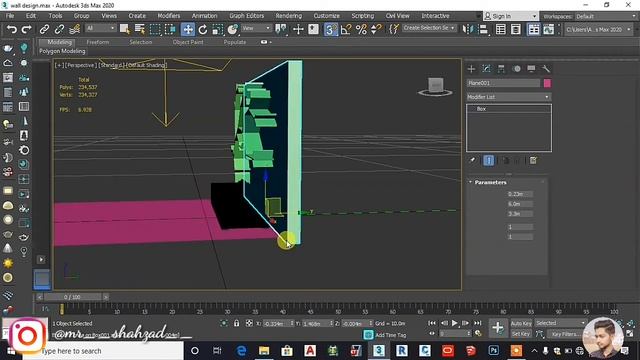This screenshot has width=640, height=360.
Task: Open the Utilities wrench tab
Action: [546, 69]
